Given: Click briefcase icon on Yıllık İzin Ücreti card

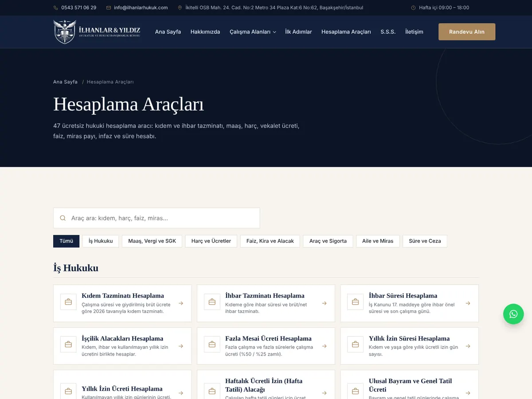Looking at the screenshot, I should [68, 391].
